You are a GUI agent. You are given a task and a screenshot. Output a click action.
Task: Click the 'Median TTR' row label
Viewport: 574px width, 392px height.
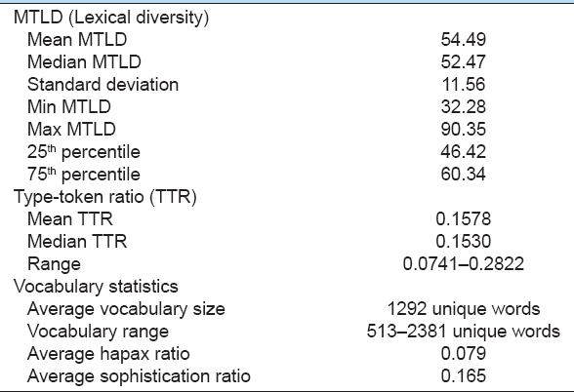77,242
